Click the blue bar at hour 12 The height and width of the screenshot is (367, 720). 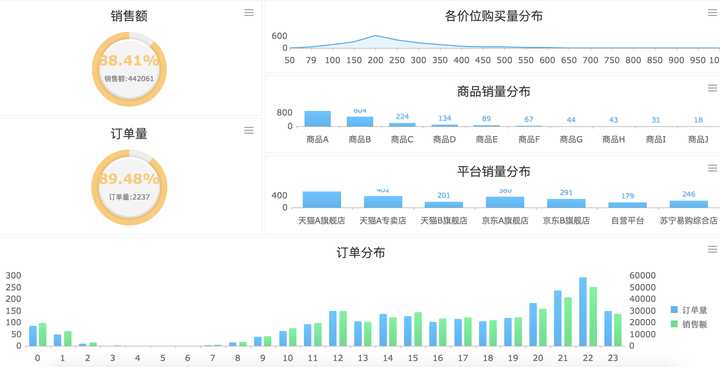(x=333, y=328)
